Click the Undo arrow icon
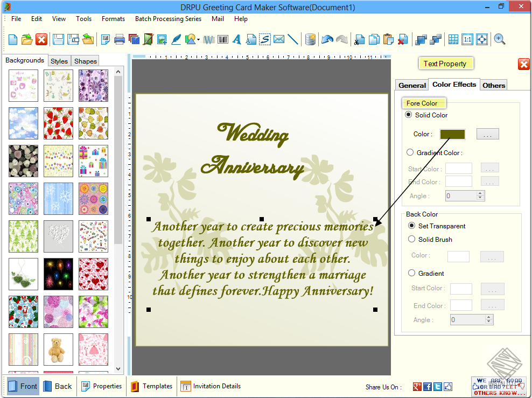532x398 pixels. coord(326,39)
